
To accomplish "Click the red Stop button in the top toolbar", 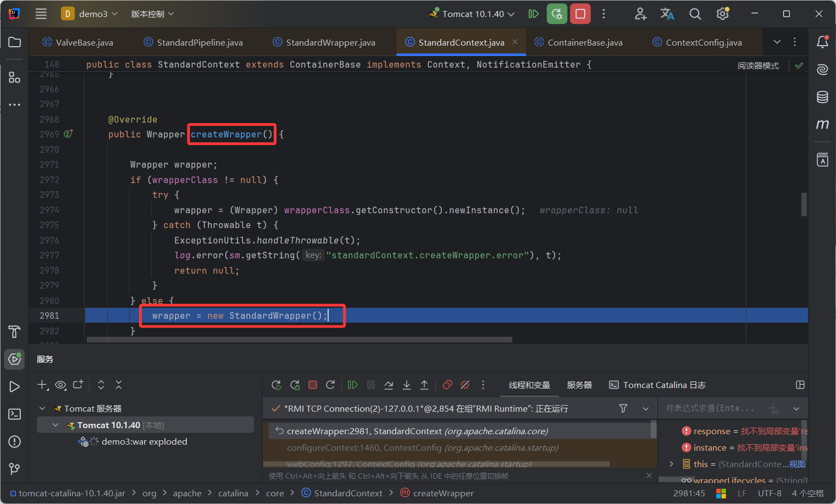I will click(580, 14).
